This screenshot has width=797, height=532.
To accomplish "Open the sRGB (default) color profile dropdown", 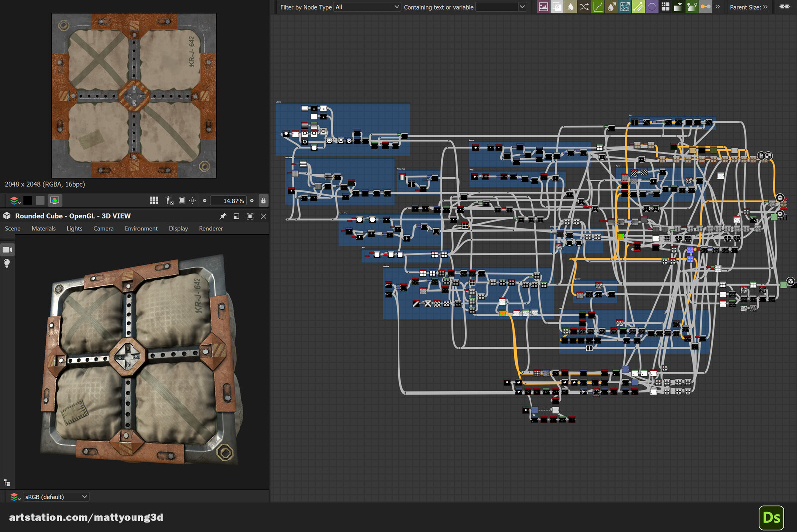I will point(55,496).
